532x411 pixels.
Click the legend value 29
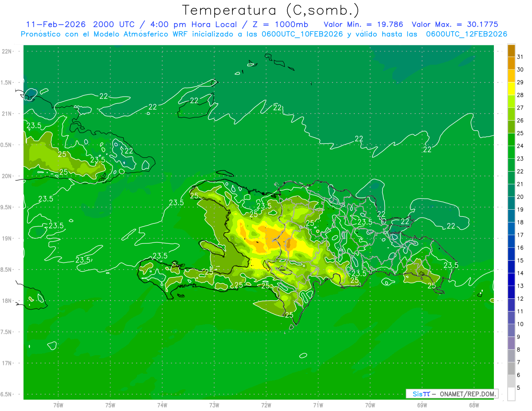(520, 82)
